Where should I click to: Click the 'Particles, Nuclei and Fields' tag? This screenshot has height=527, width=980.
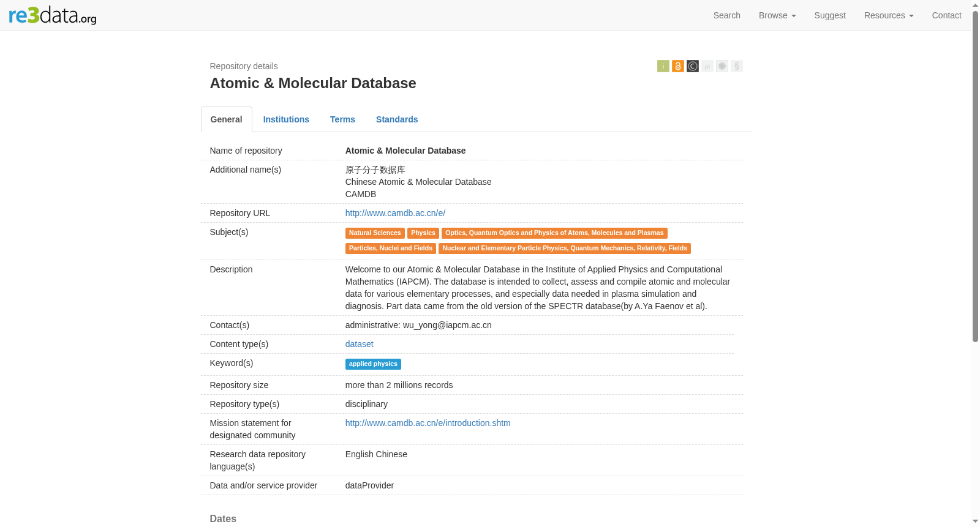point(391,249)
